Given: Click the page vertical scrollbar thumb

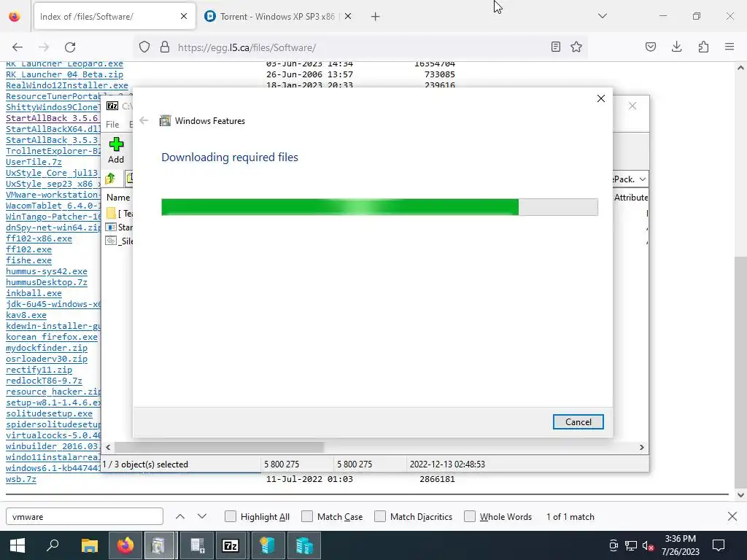Looking at the screenshot, I should [x=740, y=374].
